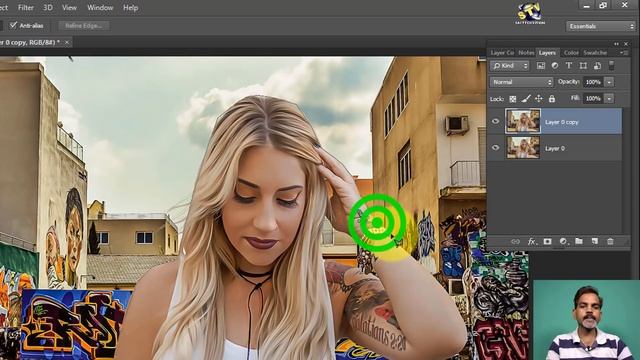Collapse the panel group to icons
The height and width of the screenshot is (360, 640).
[616, 44]
